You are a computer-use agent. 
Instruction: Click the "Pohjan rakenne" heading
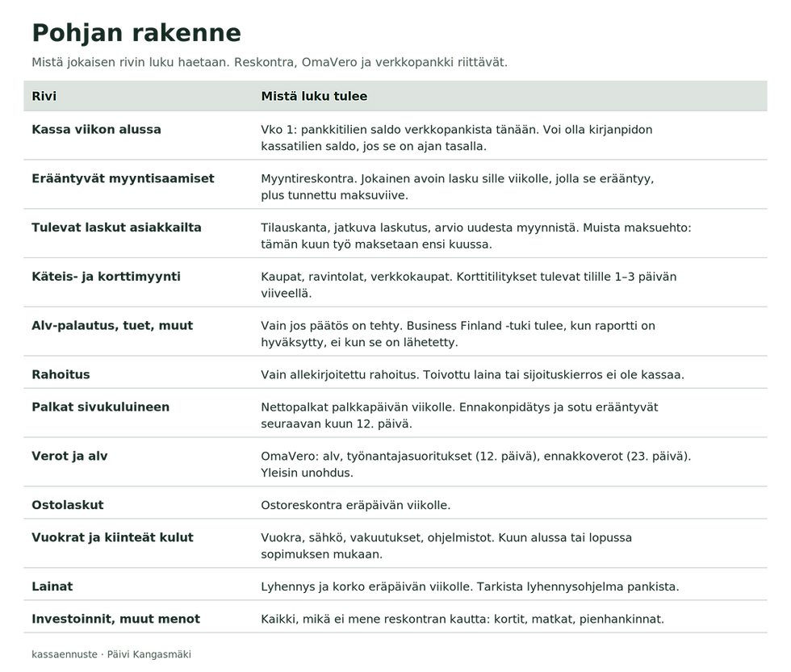[x=136, y=33]
